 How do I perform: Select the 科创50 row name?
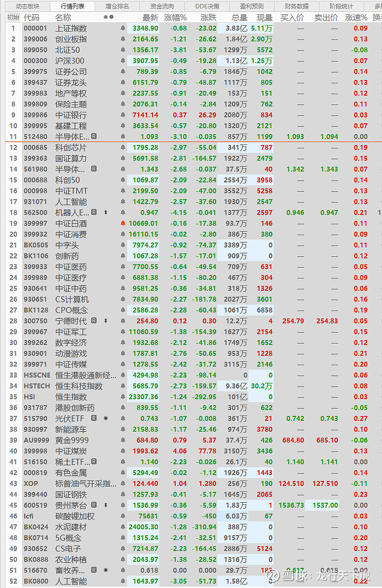pyautogui.click(x=68, y=181)
